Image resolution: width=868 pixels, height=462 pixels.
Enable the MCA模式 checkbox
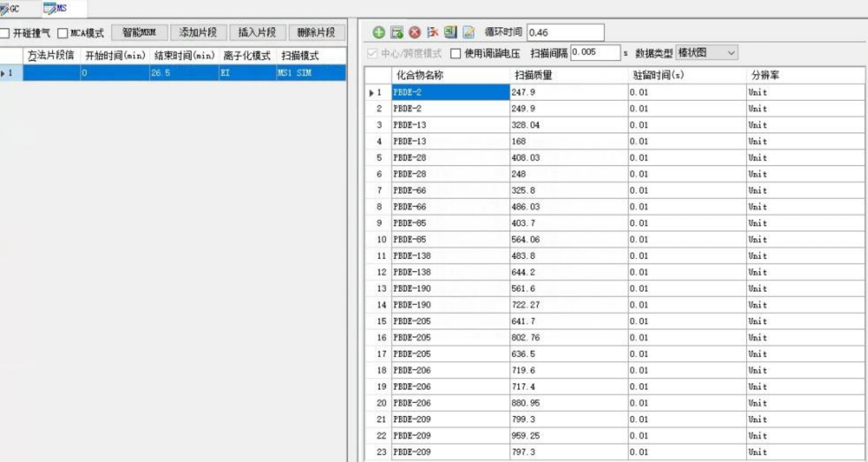(63, 33)
